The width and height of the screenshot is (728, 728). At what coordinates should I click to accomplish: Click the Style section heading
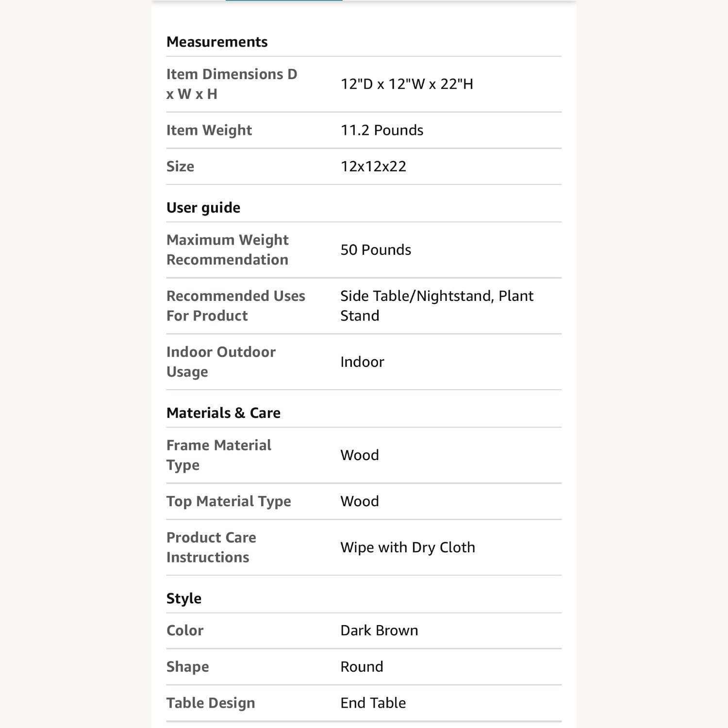tap(184, 598)
